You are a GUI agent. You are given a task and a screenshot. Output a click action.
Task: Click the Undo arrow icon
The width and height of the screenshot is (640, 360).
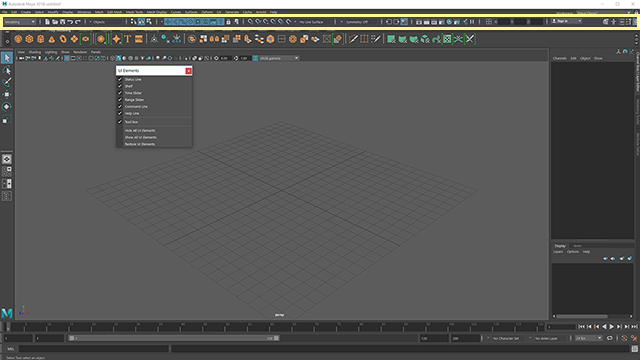(x=70, y=22)
